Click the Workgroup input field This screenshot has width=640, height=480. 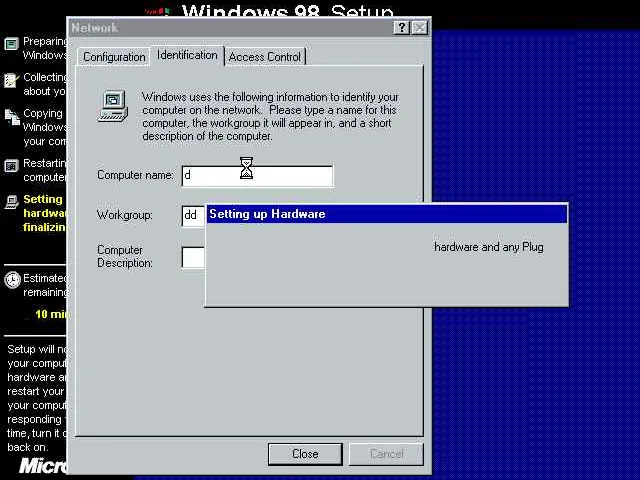click(193, 215)
